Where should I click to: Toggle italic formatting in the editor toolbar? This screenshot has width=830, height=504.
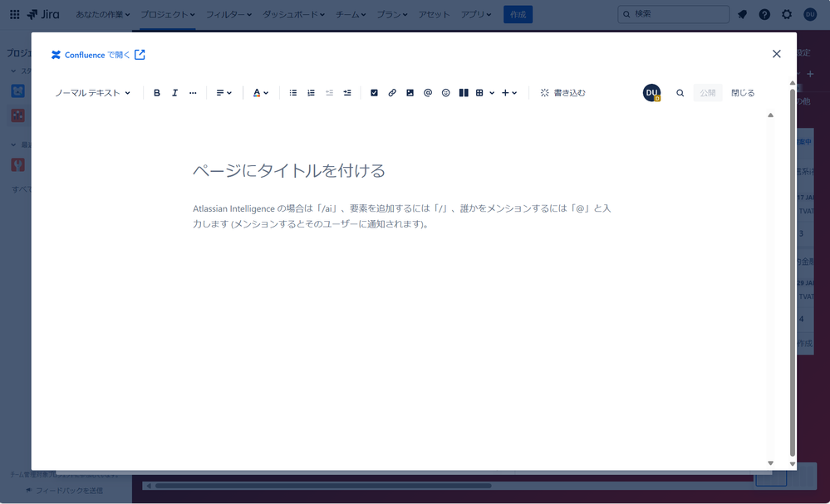point(174,92)
